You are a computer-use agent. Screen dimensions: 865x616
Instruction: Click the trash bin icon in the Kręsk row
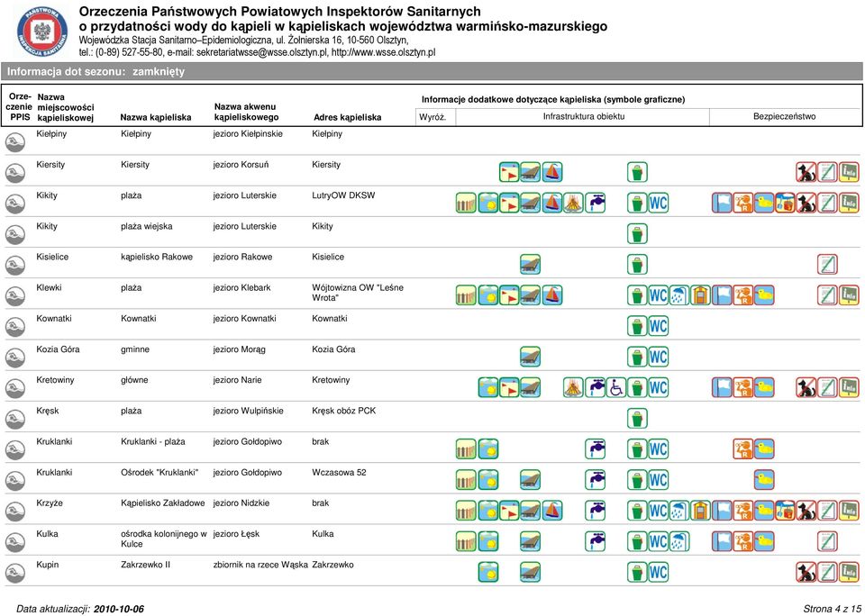point(637,419)
